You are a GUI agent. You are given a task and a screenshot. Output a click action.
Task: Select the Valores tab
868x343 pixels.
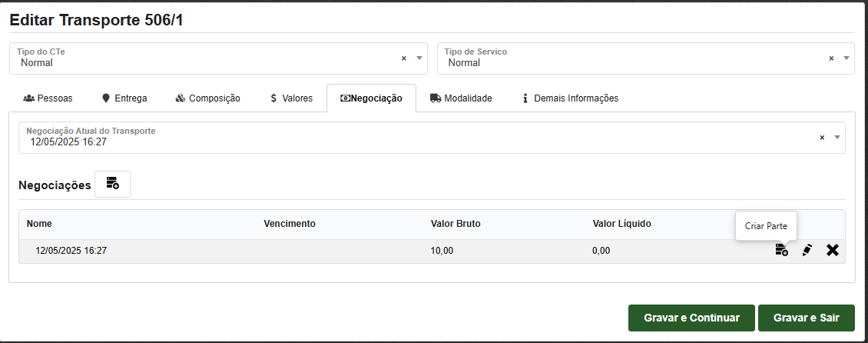tap(291, 98)
